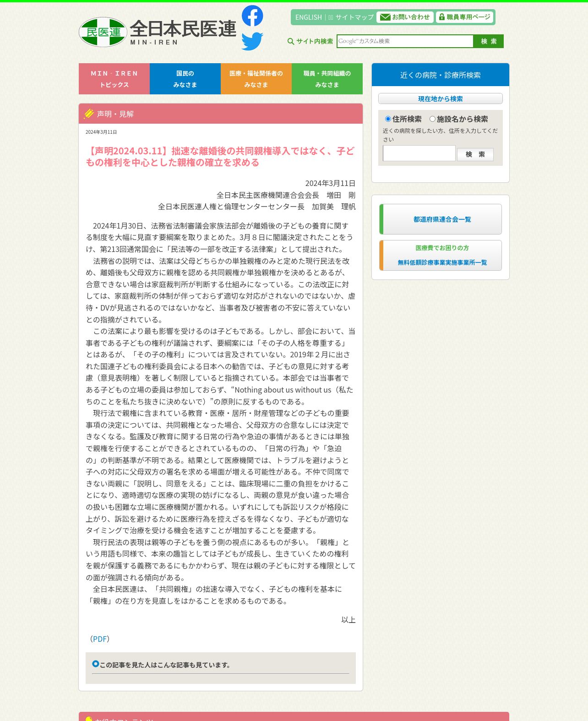Image resolution: width=588 pixels, height=721 pixels.
Task: Click the text 全日本民主医療機関連合会会長 増田 剛
Action: coord(286,195)
